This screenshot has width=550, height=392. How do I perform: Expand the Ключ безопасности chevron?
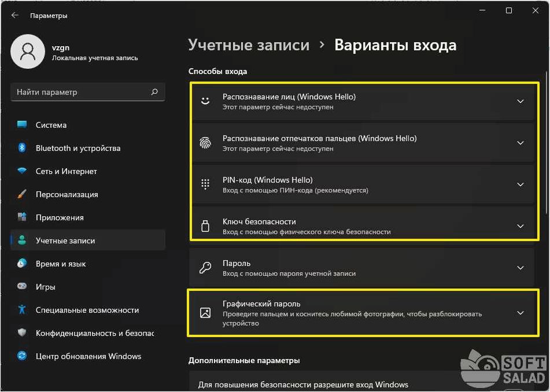click(x=520, y=226)
